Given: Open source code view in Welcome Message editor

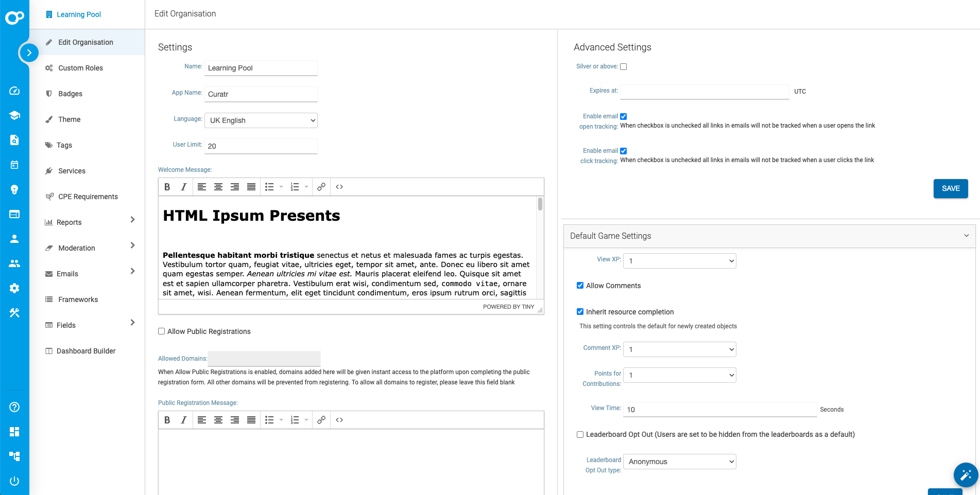Looking at the screenshot, I should pos(339,187).
